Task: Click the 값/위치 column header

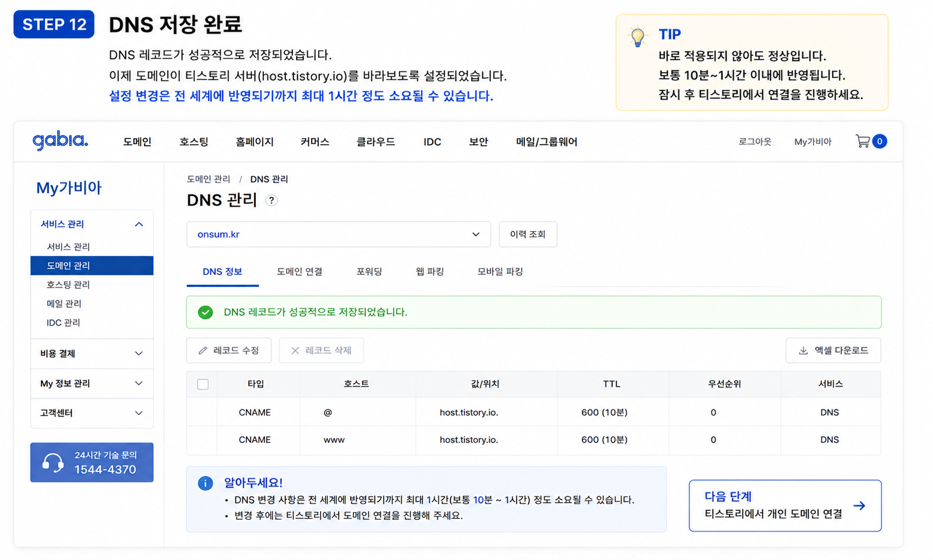Action: coord(485,384)
